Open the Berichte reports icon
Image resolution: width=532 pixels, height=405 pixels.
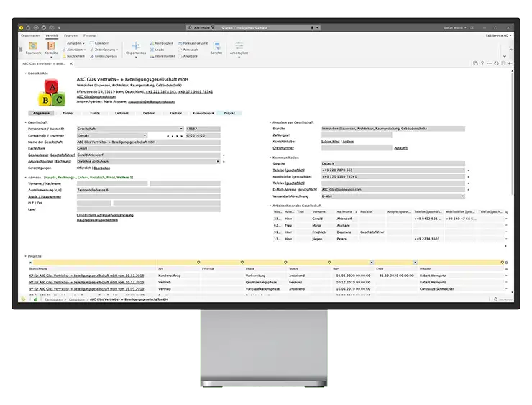[216, 47]
